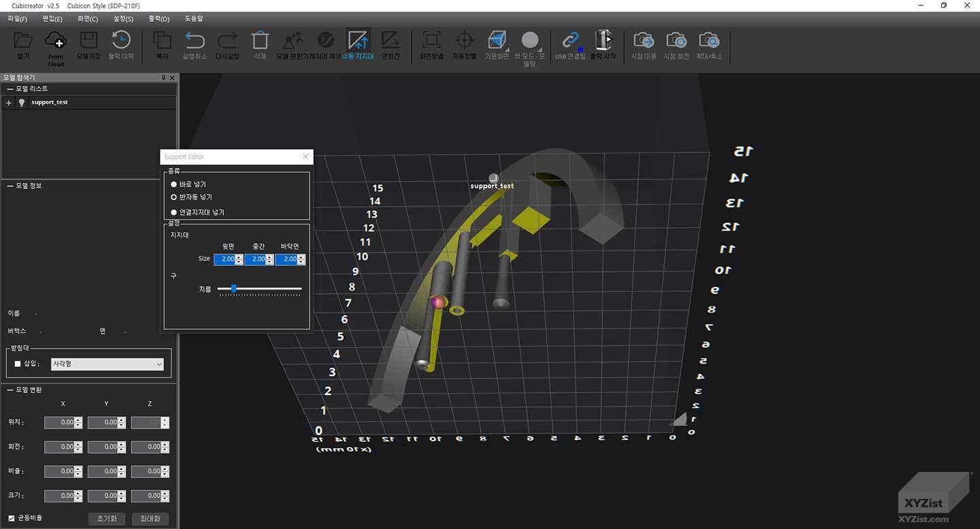This screenshot has width=980, height=529.
Task: Enable the 받침대 삽입 checkbox
Action: click(18, 364)
